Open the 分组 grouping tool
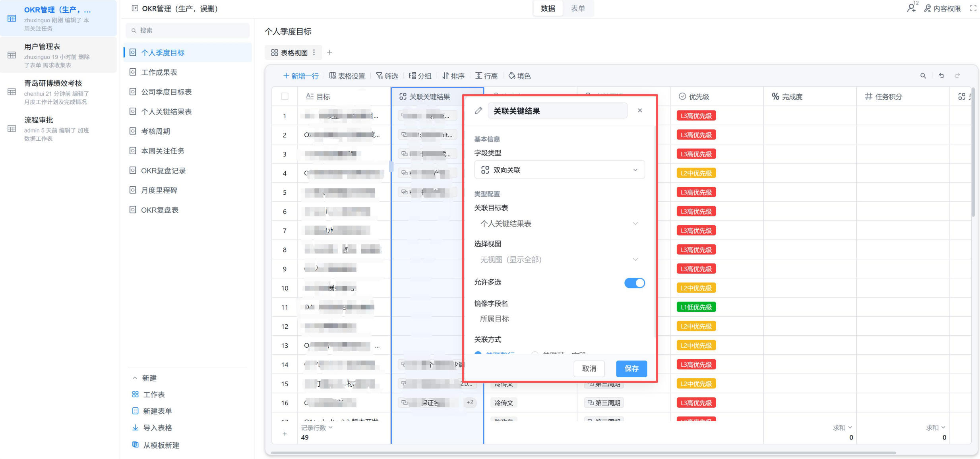 420,76
